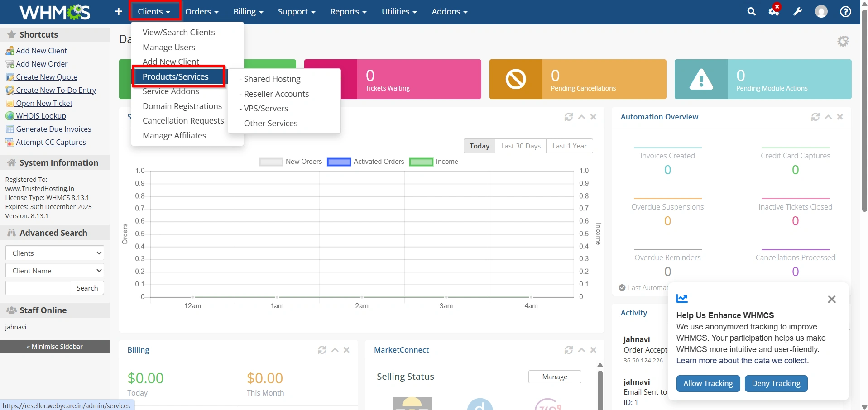
Task: Open the user avatar account menu
Action: 821,12
